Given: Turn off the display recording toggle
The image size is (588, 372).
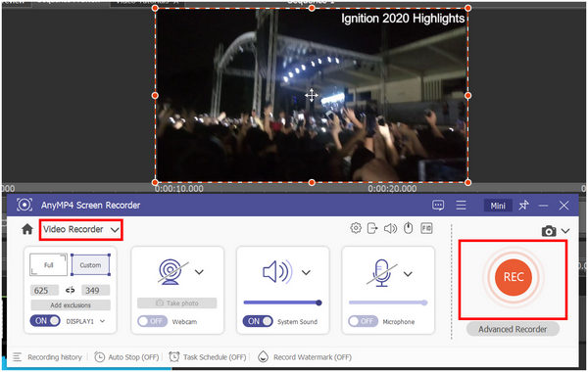Looking at the screenshot, I should (x=45, y=321).
